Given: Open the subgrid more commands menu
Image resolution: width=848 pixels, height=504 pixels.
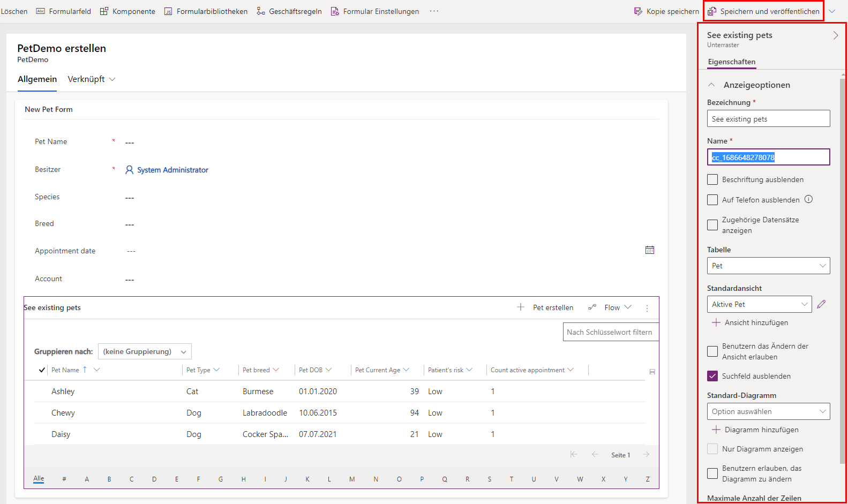Looking at the screenshot, I should (x=647, y=308).
